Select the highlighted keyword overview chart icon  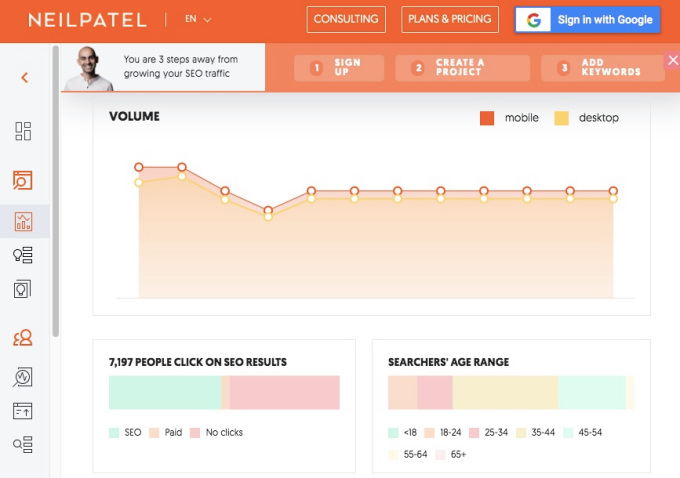(x=23, y=221)
